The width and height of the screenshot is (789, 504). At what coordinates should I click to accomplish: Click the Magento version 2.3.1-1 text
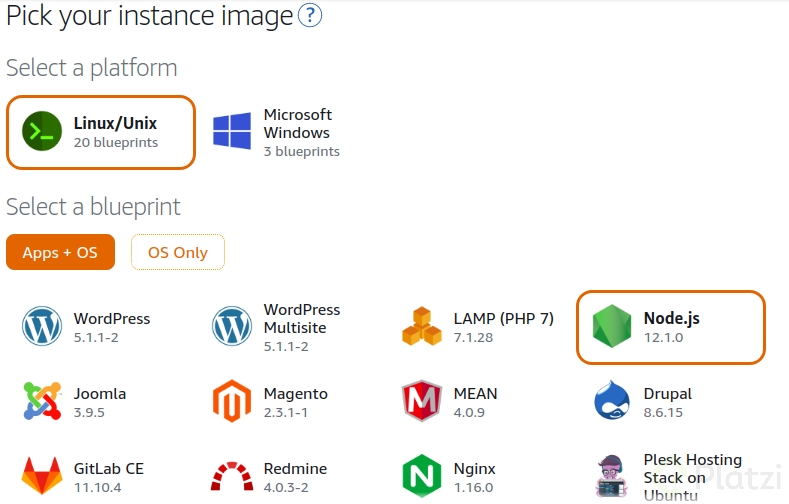[x=286, y=412]
